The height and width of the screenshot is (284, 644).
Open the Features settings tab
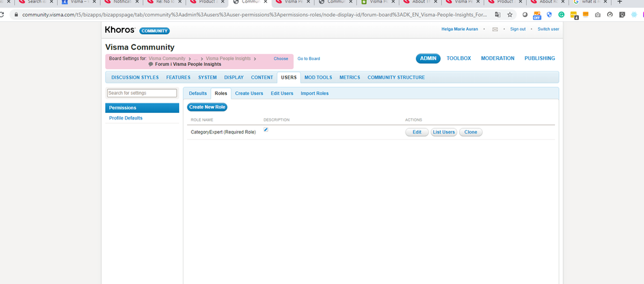coord(179,77)
